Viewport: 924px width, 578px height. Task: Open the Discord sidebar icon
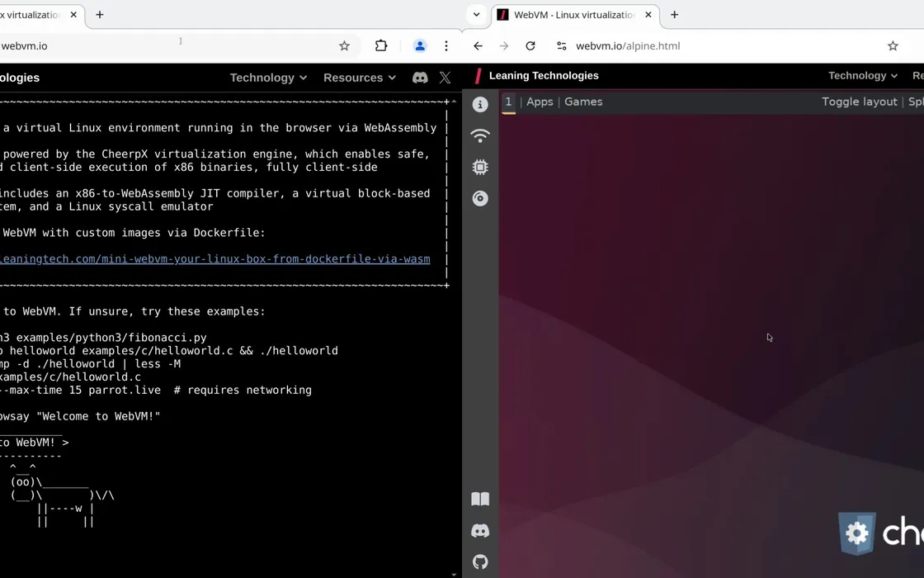coord(480,530)
